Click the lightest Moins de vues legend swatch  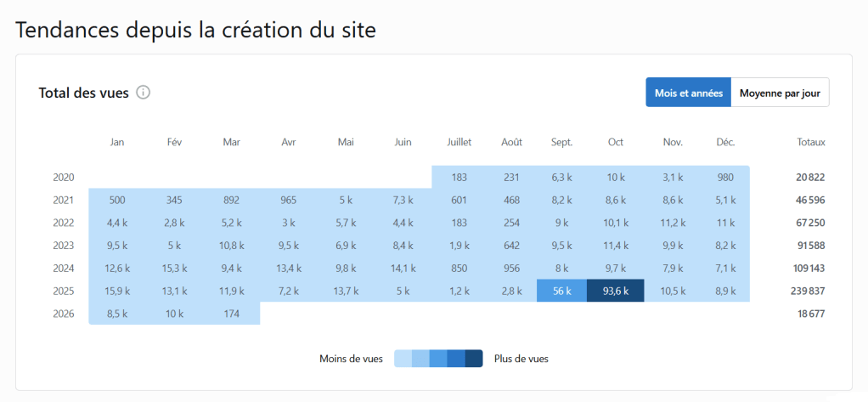(403, 359)
